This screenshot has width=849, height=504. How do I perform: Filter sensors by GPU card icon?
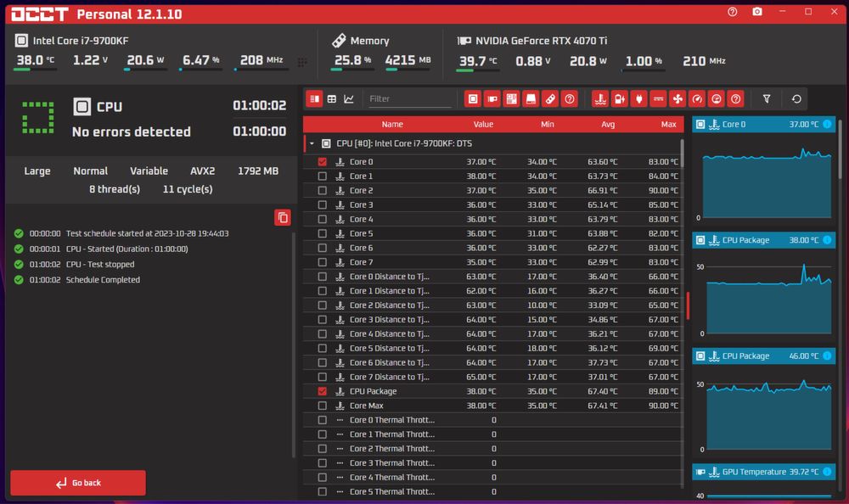tap(492, 99)
